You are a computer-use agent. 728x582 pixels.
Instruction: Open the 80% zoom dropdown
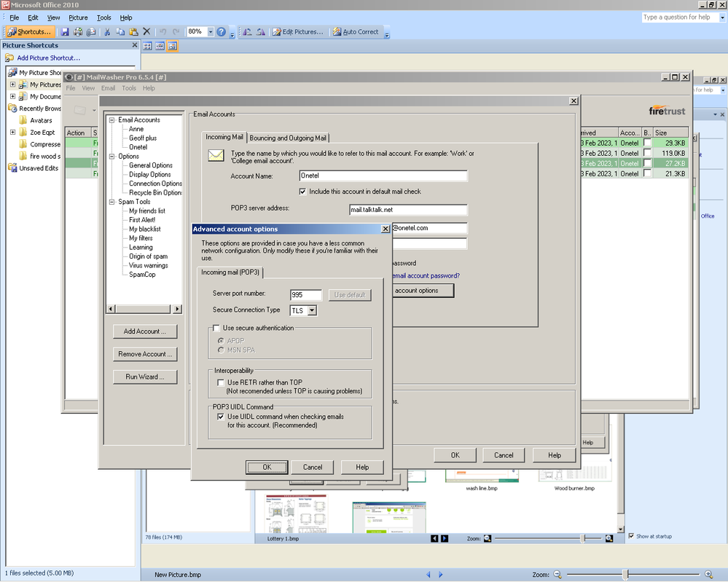(211, 31)
